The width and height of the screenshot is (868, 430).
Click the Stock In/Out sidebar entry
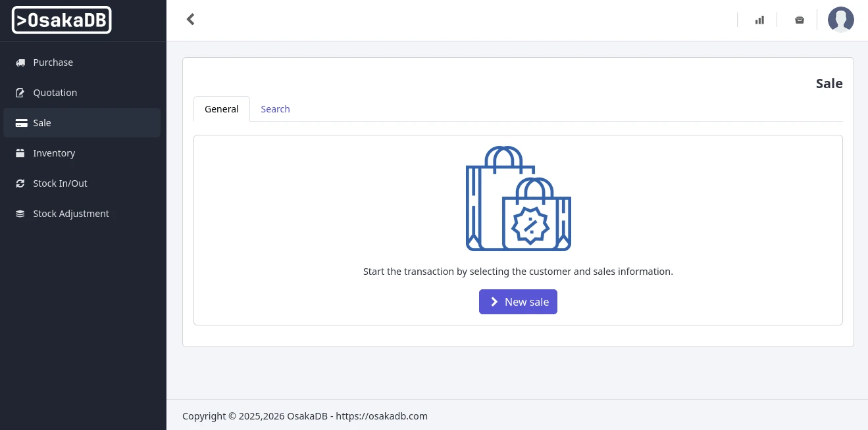[x=60, y=183]
